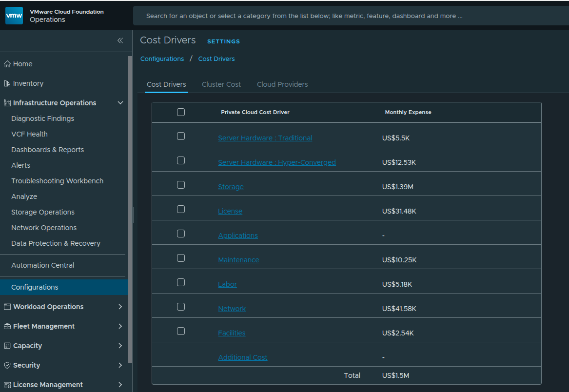
Task: Click the Infrastructure Operations icon
Action: [x=6, y=102]
